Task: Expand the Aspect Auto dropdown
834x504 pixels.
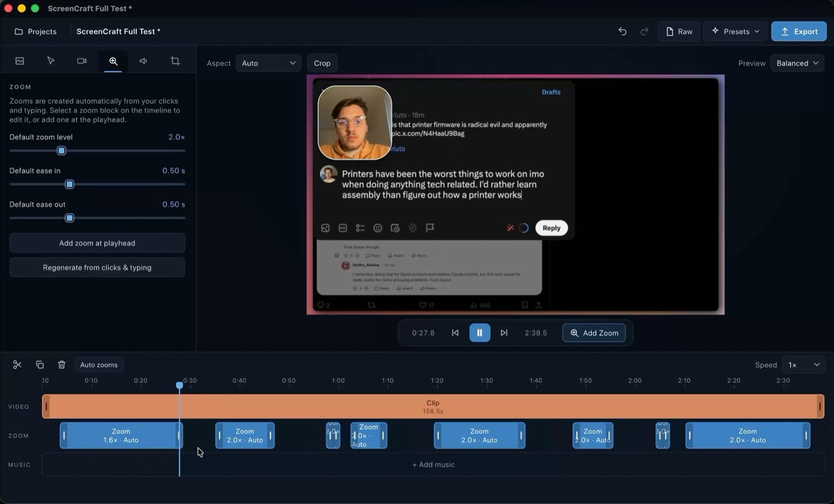Action: pyautogui.click(x=268, y=63)
